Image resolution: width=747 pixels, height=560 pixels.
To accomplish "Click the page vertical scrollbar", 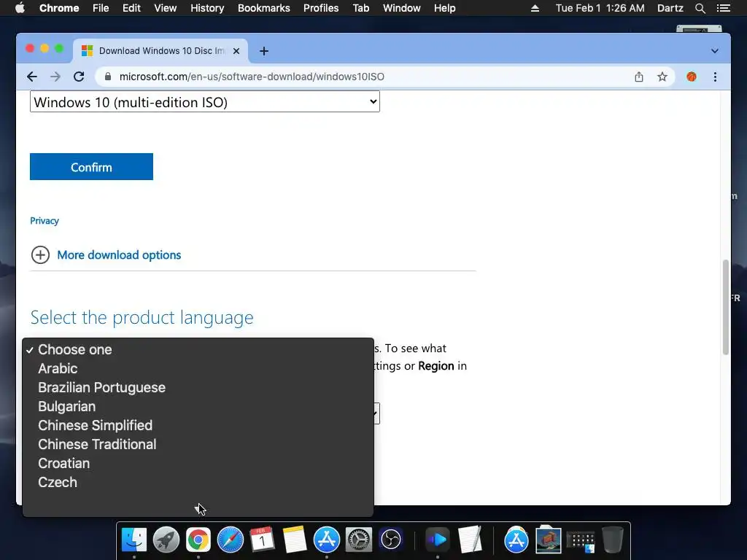I will pos(726,307).
